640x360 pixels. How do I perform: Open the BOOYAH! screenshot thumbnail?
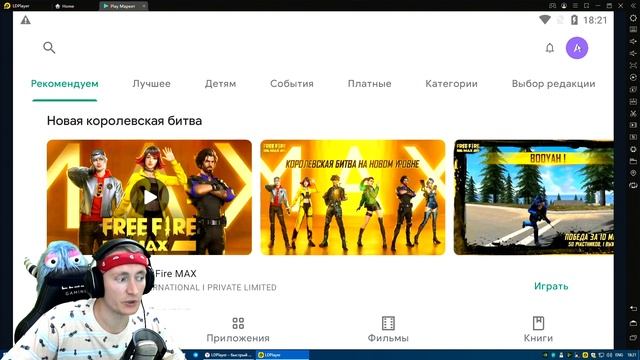point(533,197)
